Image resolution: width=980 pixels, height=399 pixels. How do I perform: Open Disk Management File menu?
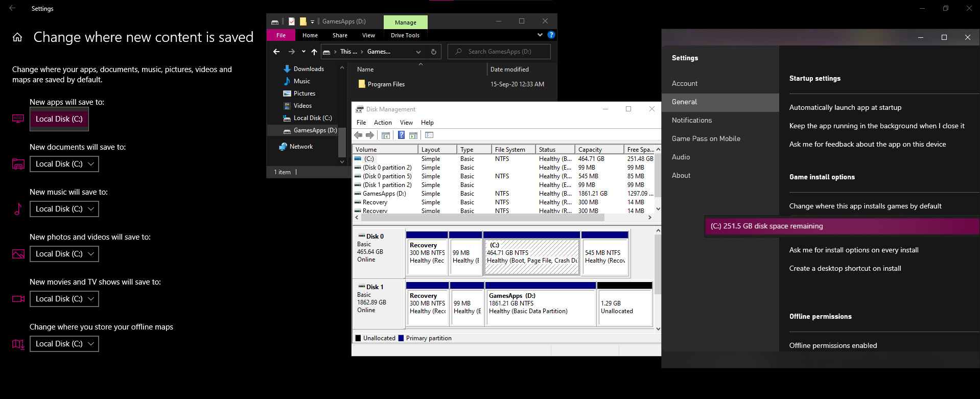pyautogui.click(x=361, y=123)
